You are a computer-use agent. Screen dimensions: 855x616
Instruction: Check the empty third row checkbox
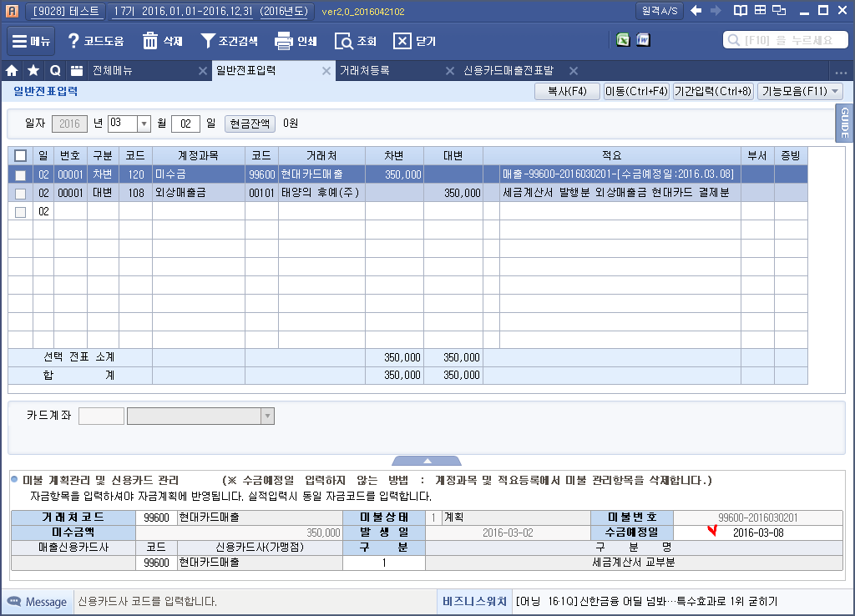tap(20, 212)
